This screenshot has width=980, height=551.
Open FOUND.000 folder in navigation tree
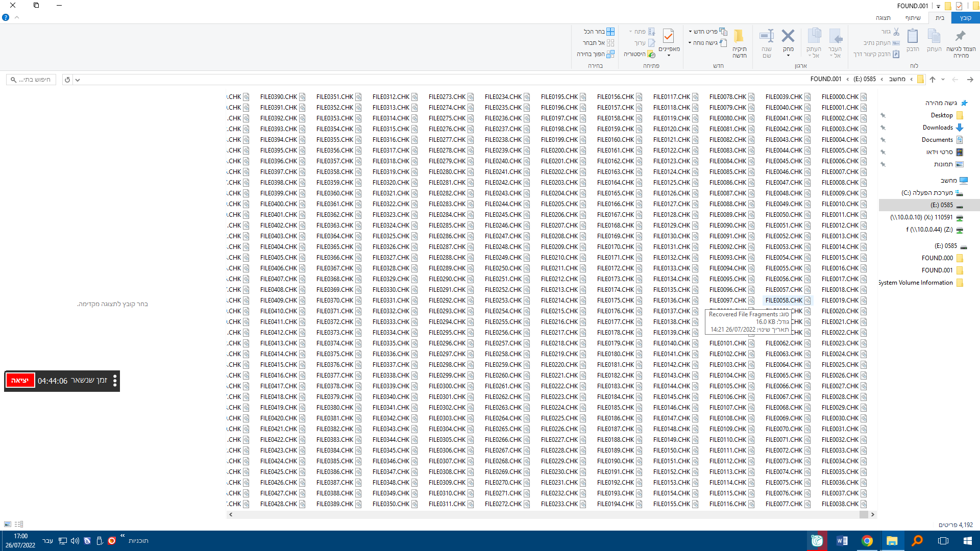click(x=937, y=258)
